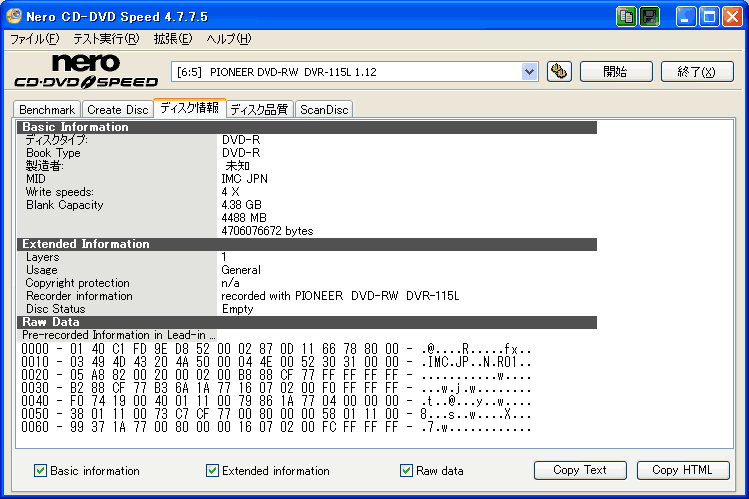This screenshot has width=749, height=499.
Task: Uncheck the Basic information checkbox
Action: coord(41,470)
